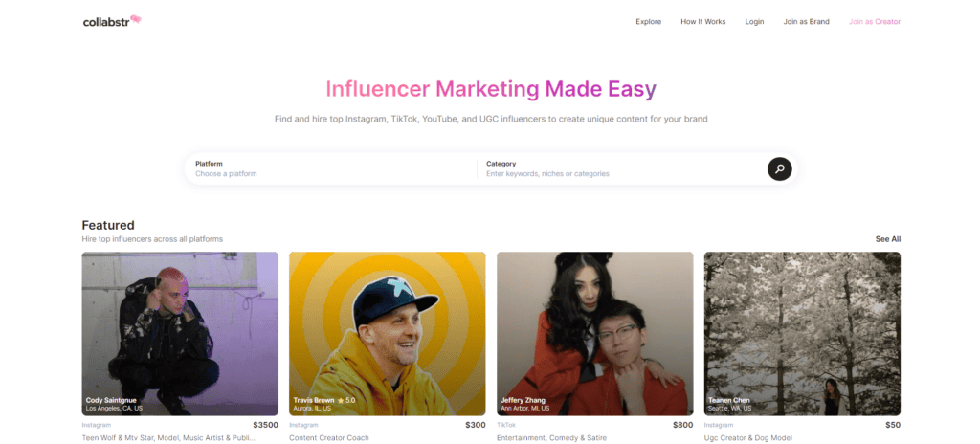Image resolution: width=980 pixels, height=444 pixels.
Task: Click the $3500 price for Cody Saintgnue
Action: [x=265, y=424]
